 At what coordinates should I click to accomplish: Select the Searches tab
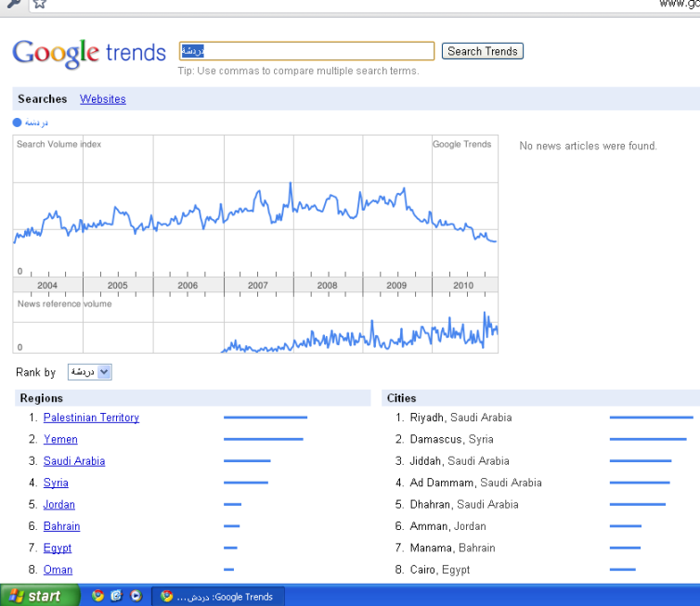43,99
